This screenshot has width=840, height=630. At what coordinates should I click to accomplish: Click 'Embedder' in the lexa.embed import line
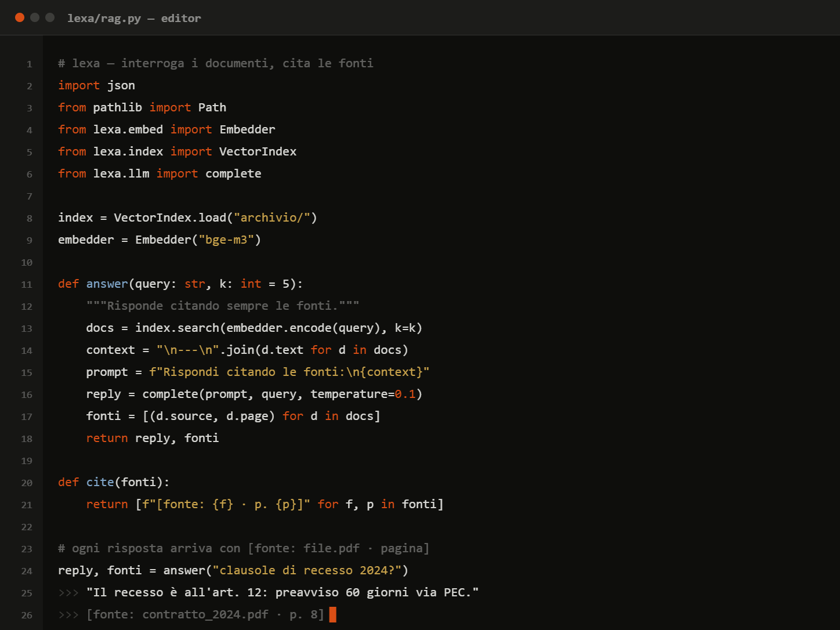pos(248,129)
